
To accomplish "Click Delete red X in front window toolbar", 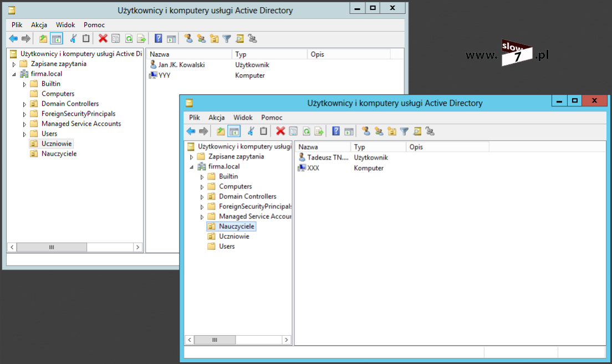I will (x=280, y=131).
